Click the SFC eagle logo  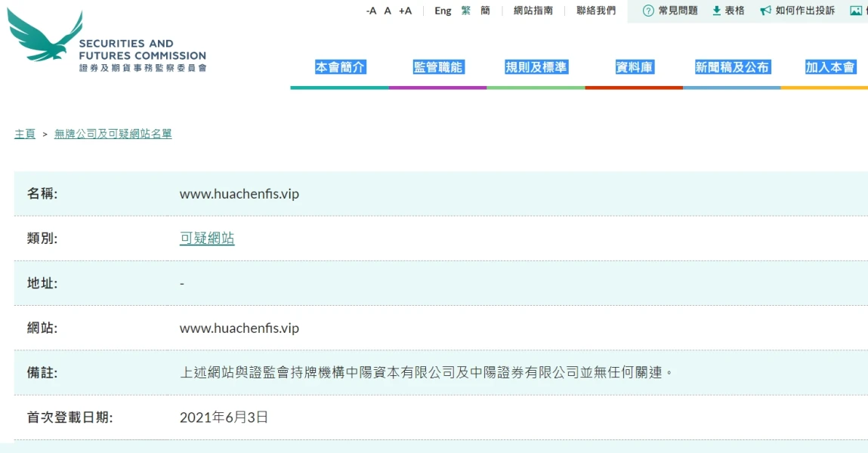[x=45, y=34]
